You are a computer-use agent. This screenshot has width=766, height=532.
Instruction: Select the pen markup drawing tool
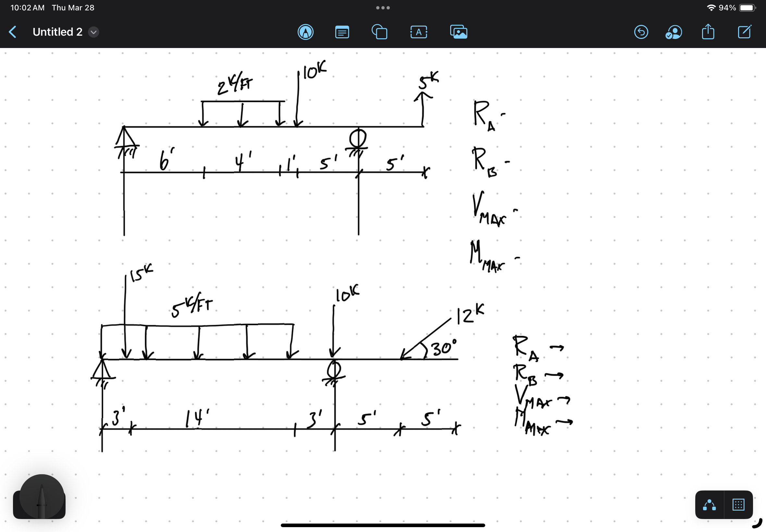(305, 32)
